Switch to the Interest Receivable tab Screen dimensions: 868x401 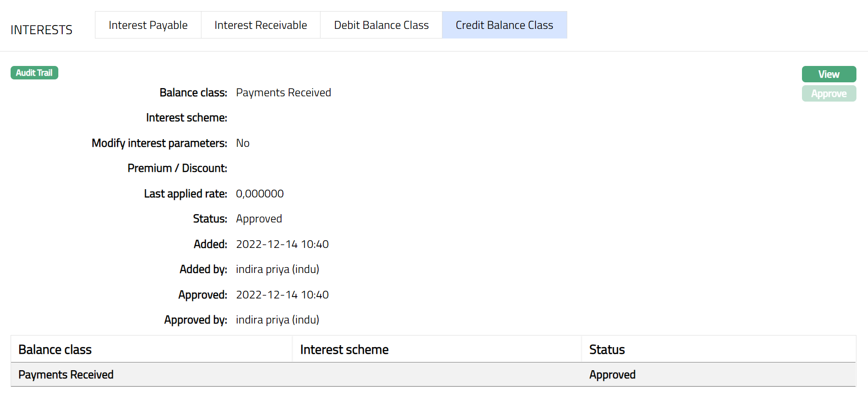pyautogui.click(x=260, y=25)
